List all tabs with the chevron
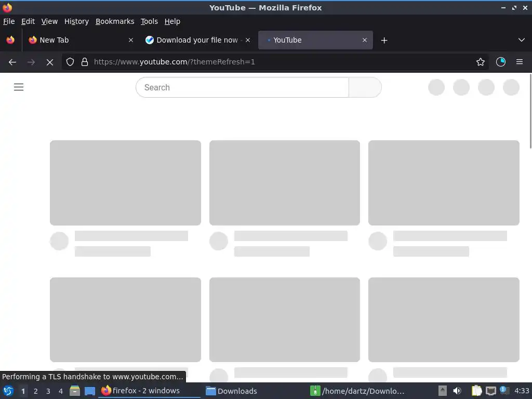This screenshot has width=532, height=399. tap(522, 40)
